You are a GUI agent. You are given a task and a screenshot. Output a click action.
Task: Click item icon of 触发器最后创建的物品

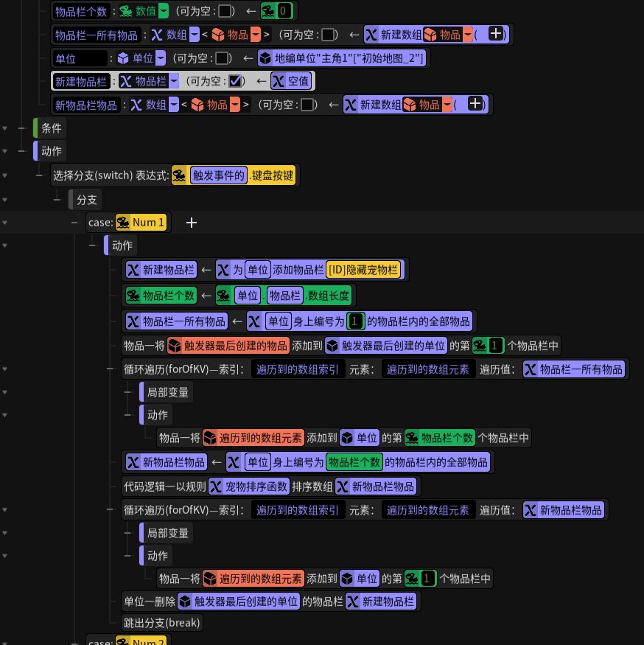point(175,346)
